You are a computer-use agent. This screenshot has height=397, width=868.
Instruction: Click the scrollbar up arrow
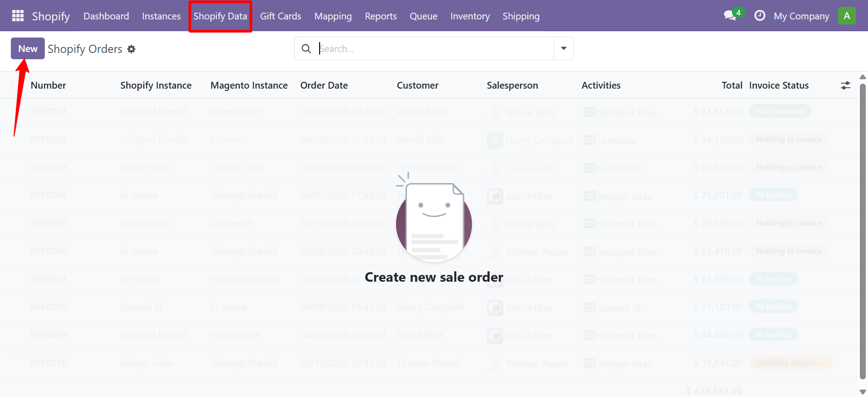[x=863, y=77]
